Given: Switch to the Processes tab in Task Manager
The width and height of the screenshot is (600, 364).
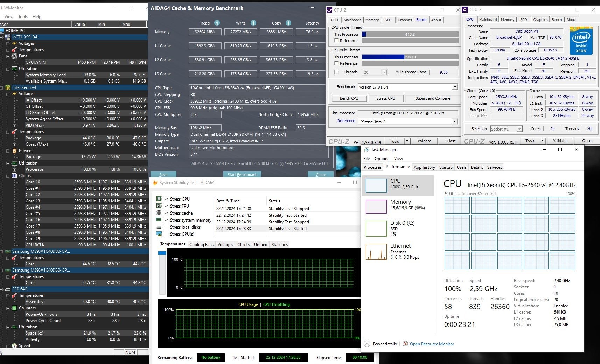Looking at the screenshot, I should 372,167.
